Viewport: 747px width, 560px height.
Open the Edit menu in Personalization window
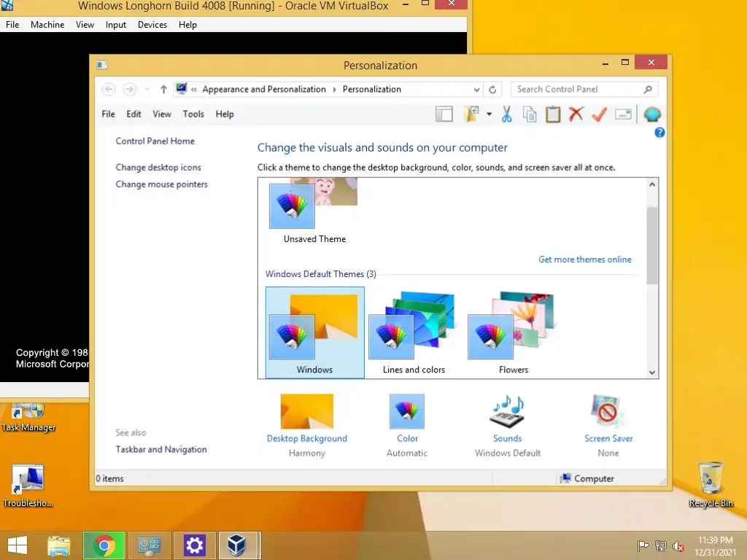134,114
